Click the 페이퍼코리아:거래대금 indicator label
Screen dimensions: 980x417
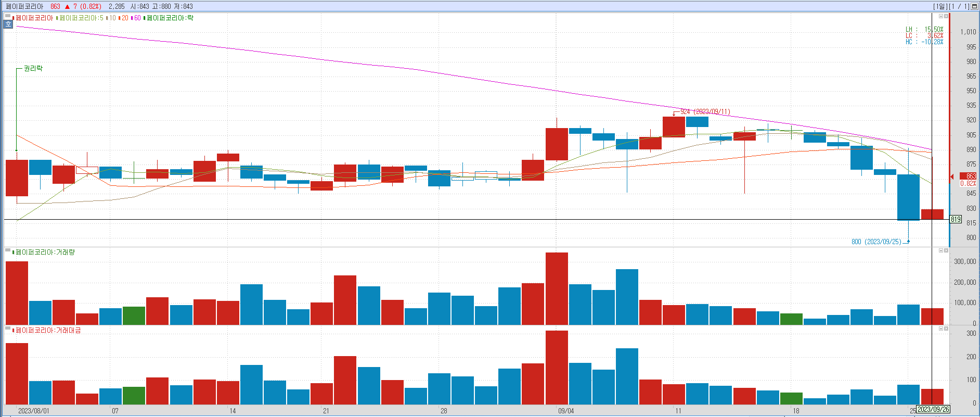coord(48,331)
